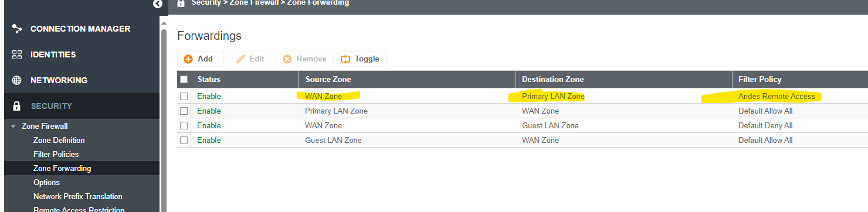Check the WAN Zone to Primary LAN row
868x212 pixels.
pyautogui.click(x=184, y=96)
